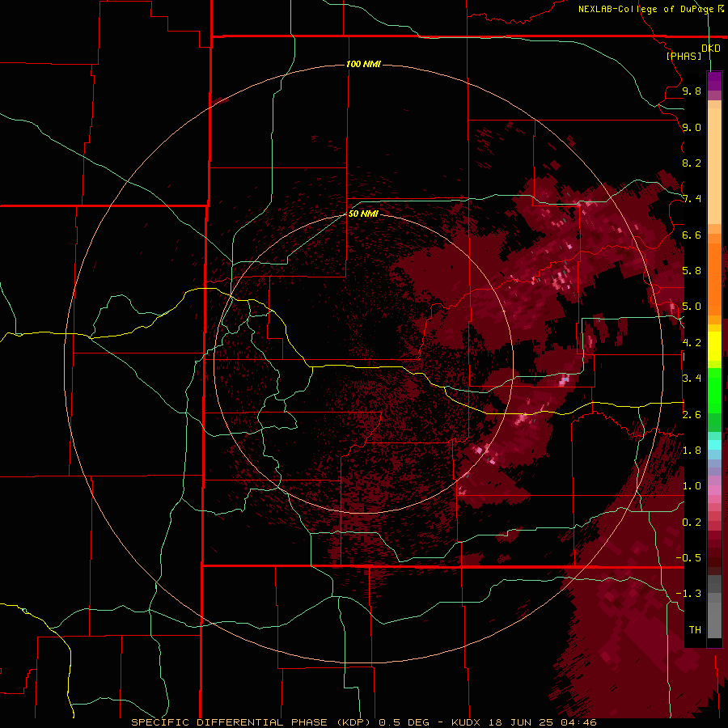728x728 pixels.
Task: Click the "TH" label on the scale
Action: 695,630
